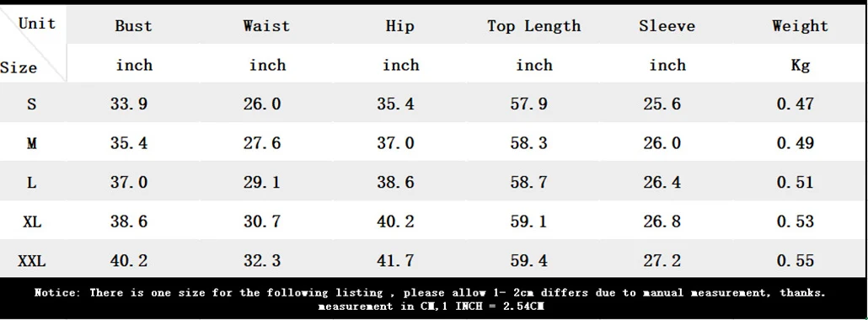Click the Unit label in corner cell

tap(37, 24)
